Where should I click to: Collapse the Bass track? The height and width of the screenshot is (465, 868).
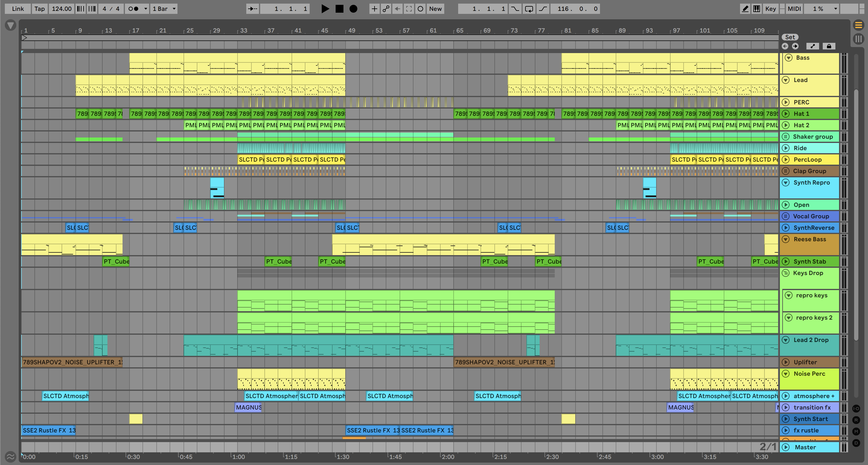coord(789,58)
